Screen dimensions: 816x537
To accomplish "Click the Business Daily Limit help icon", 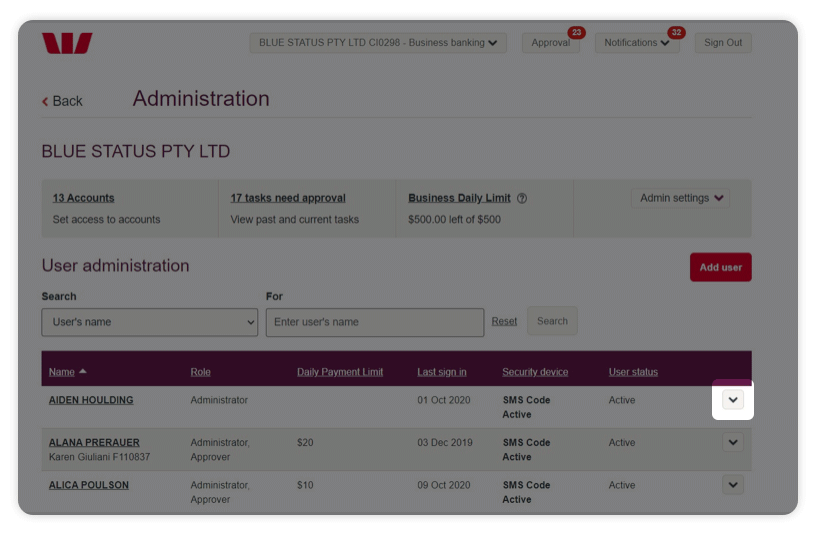I will pos(522,199).
